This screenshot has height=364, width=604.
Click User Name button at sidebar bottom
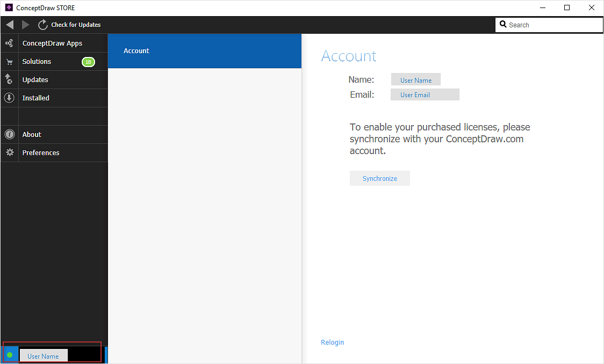coord(44,355)
